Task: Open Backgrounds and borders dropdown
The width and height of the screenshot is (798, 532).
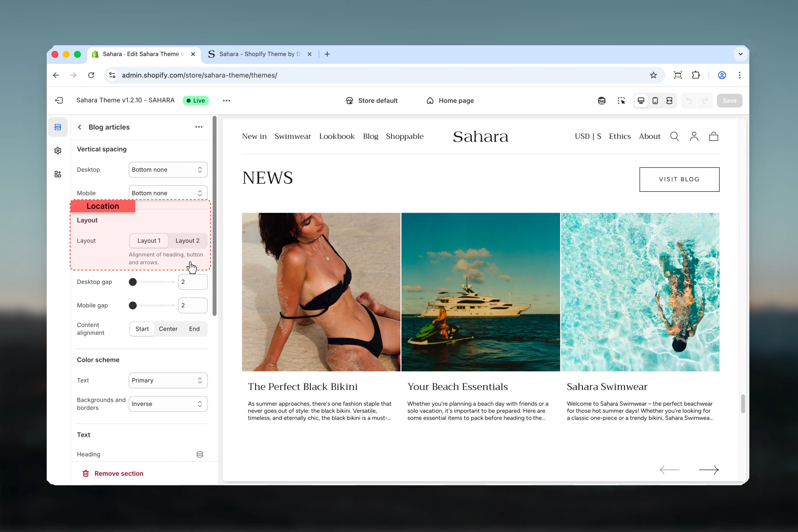Action: [x=168, y=404]
